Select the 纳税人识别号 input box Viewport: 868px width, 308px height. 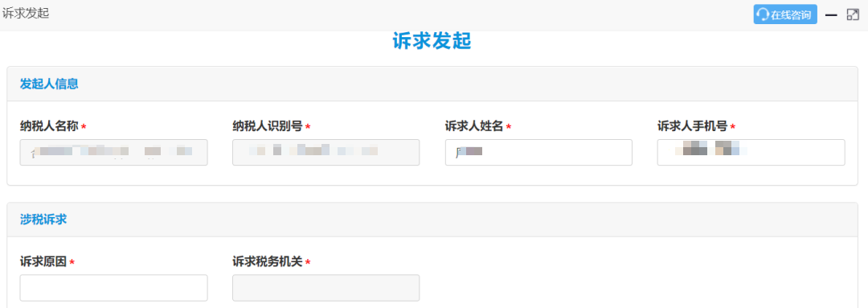[x=325, y=152]
